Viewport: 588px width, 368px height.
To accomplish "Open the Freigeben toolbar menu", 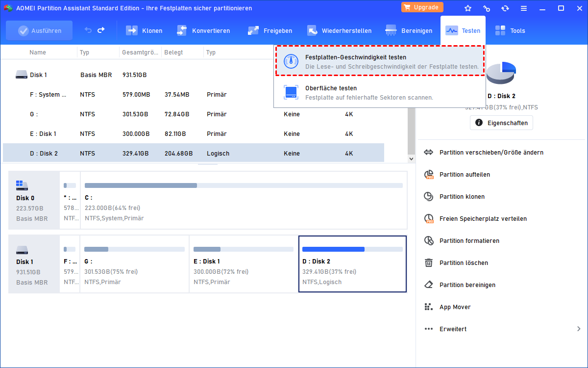I will tap(269, 30).
